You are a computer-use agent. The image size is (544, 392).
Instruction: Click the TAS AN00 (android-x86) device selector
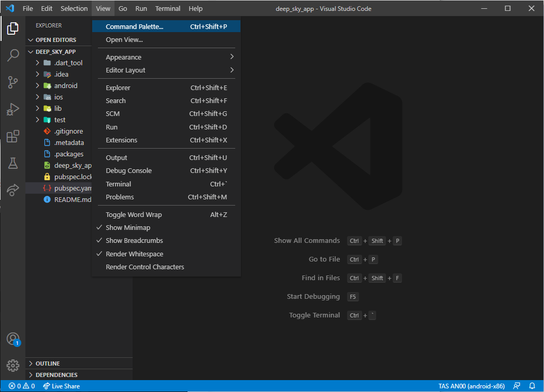click(471, 386)
